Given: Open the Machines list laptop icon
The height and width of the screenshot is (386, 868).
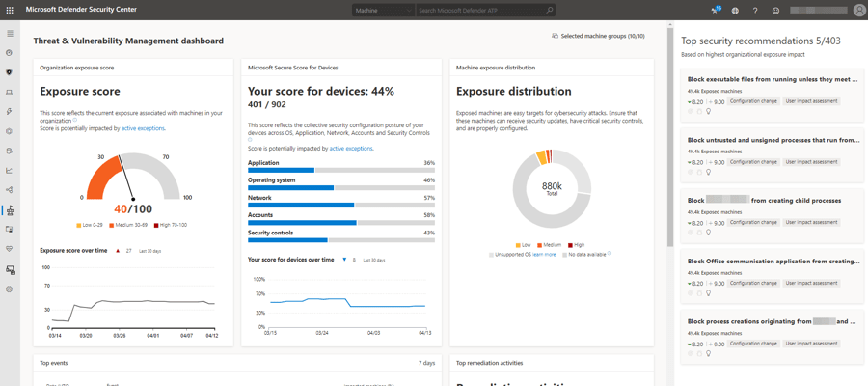Looking at the screenshot, I should [10, 92].
